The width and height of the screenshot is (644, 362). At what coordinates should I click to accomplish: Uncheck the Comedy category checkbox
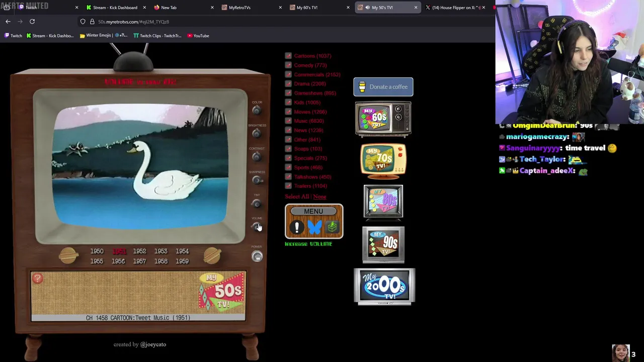(288, 65)
